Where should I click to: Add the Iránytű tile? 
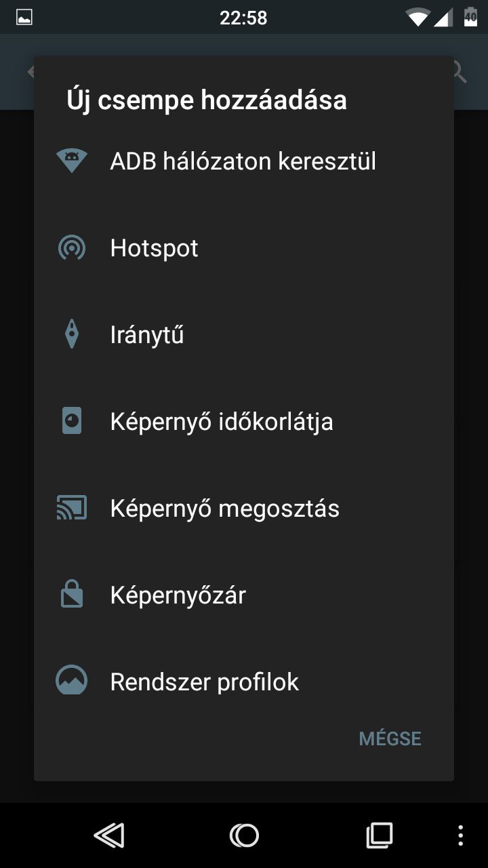click(244, 335)
